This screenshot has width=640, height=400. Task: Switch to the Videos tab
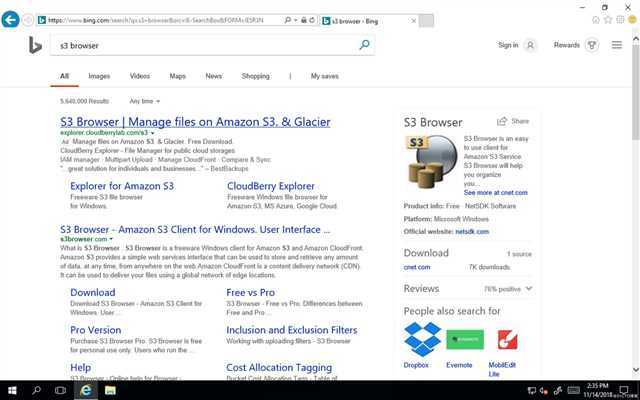click(x=140, y=76)
